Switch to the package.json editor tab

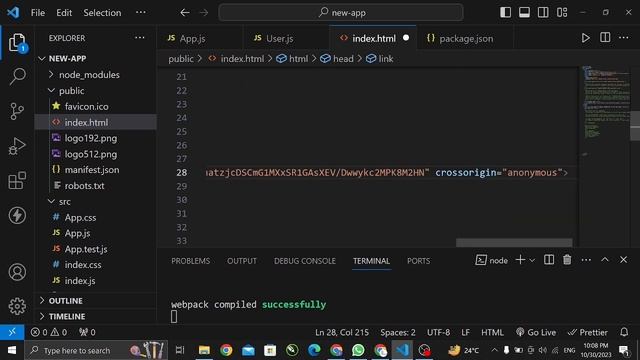(466, 38)
